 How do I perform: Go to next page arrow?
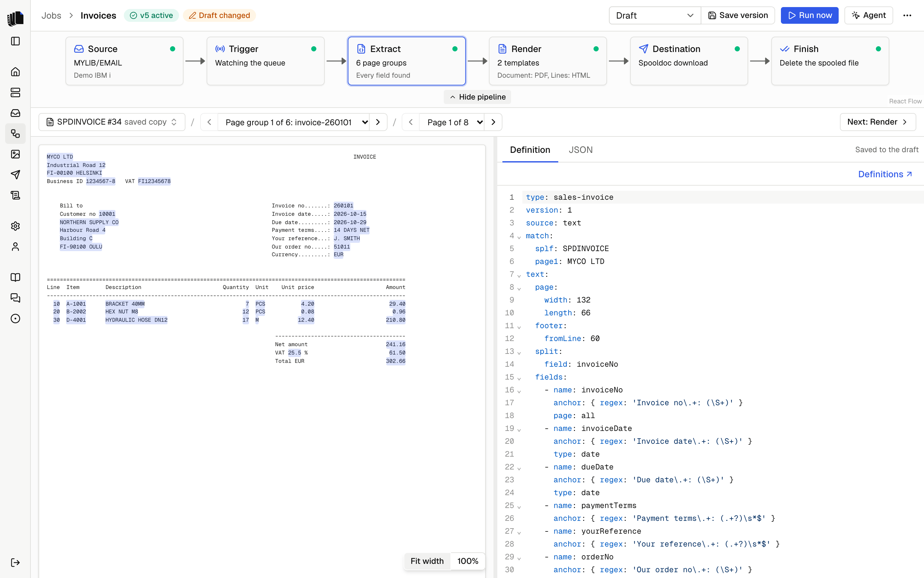493,122
